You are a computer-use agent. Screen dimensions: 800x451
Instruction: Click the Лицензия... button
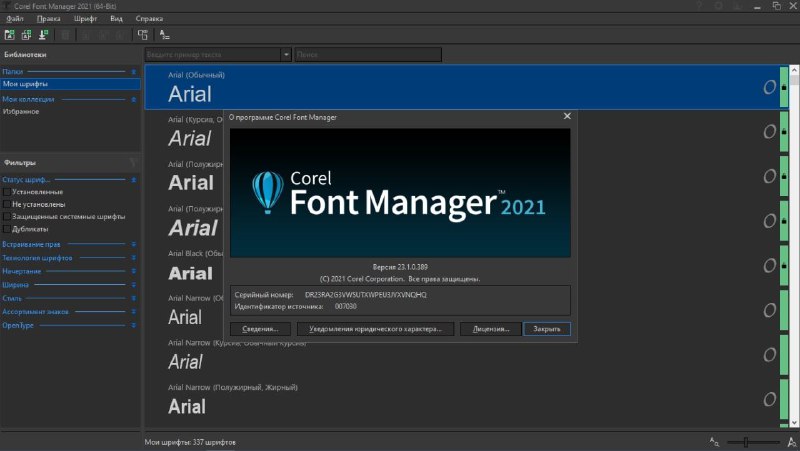coord(491,329)
